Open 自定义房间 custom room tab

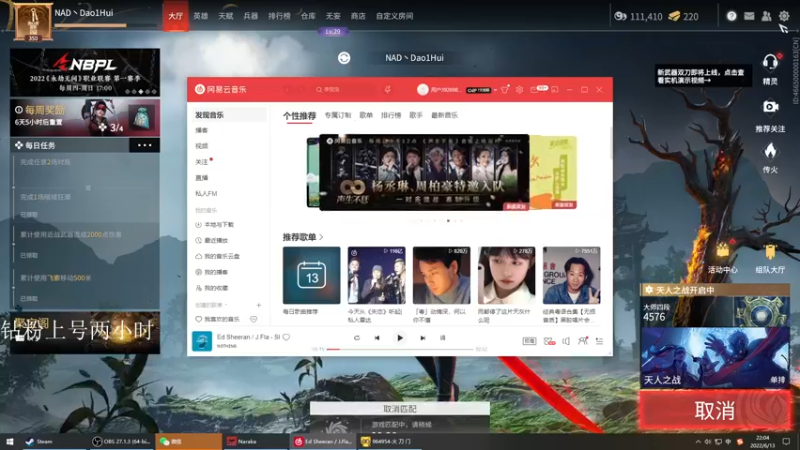(x=394, y=16)
